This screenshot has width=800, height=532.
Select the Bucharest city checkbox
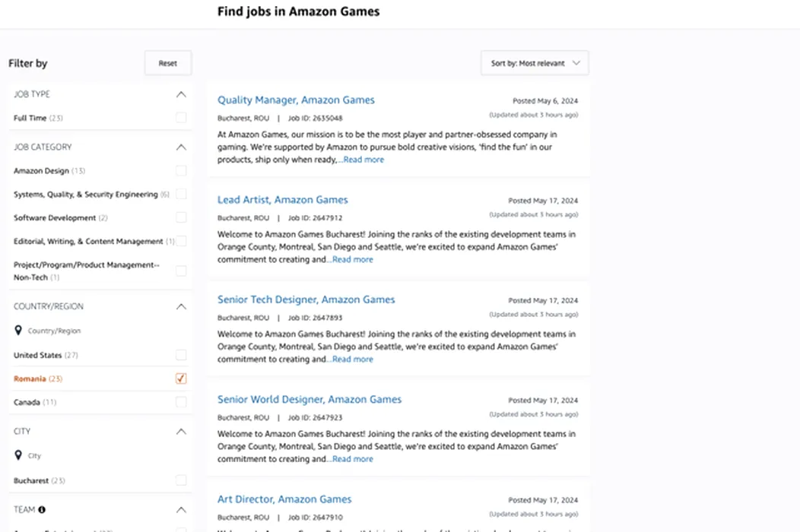(x=181, y=480)
